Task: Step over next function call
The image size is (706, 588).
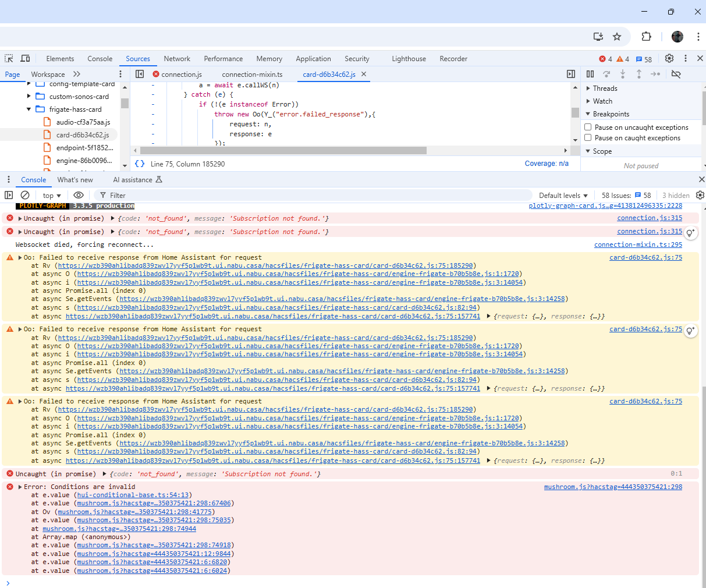Action: (606, 74)
